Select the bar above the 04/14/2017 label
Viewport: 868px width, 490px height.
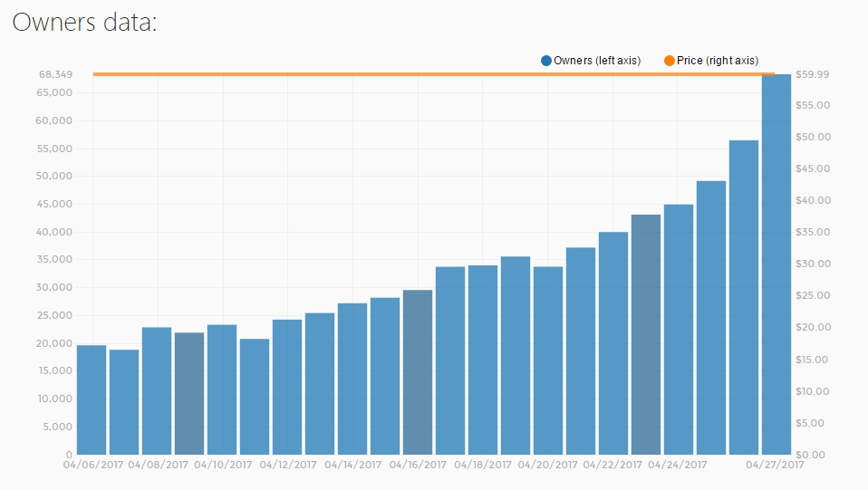pyautogui.click(x=352, y=379)
